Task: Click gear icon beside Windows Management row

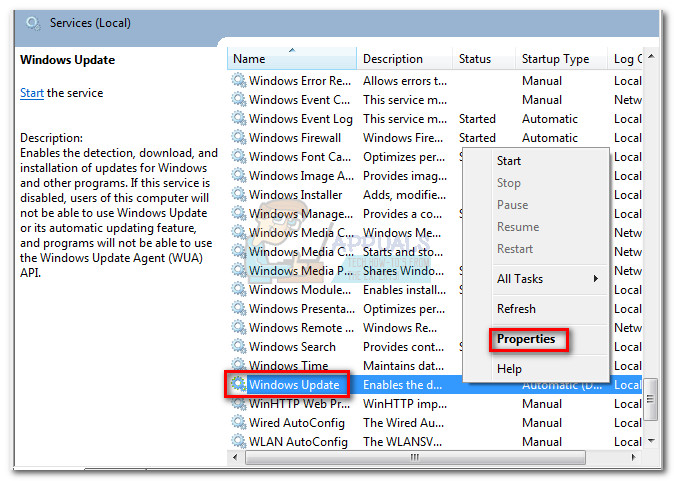Action: [x=239, y=213]
